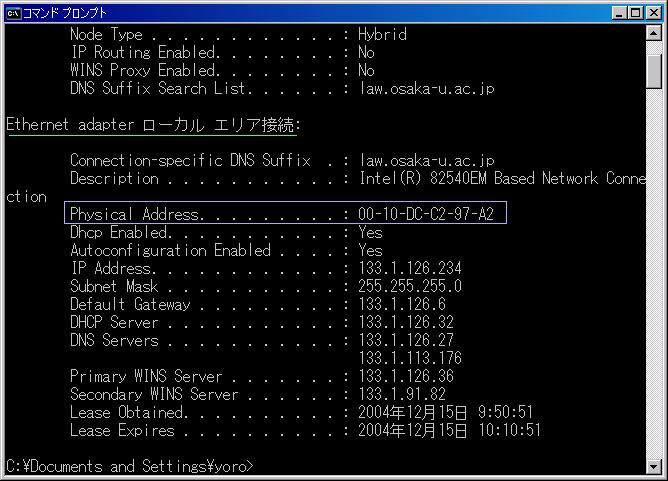Click the scrollbar up arrow
The height and width of the screenshot is (481, 668).
(654, 34)
